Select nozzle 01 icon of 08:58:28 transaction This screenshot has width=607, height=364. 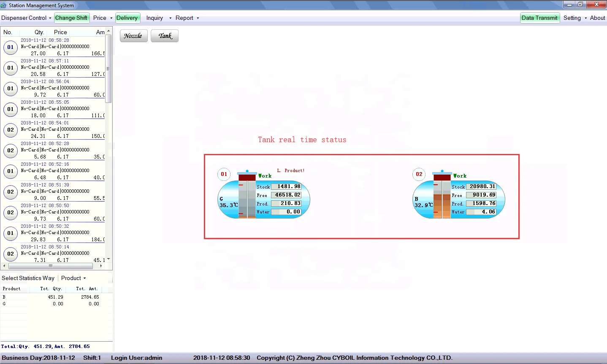11,47
